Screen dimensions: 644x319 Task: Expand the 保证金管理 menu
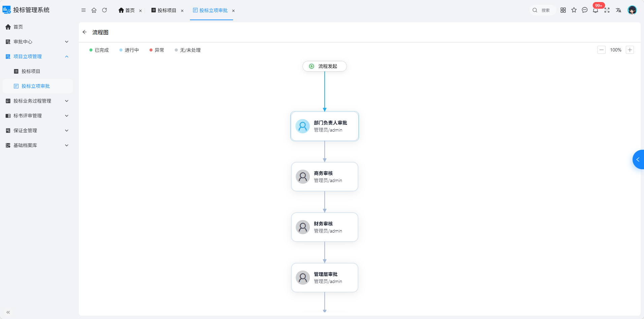tap(37, 131)
